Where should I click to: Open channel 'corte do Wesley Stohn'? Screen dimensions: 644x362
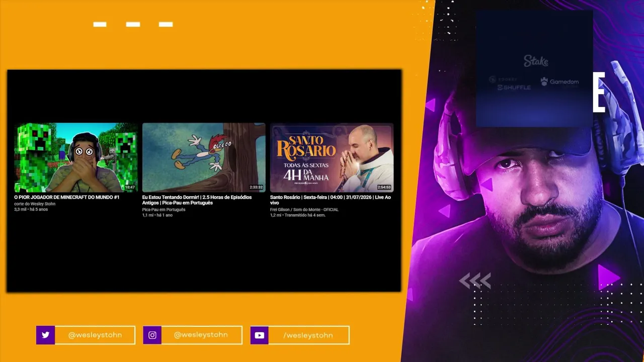pyautogui.click(x=35, y=204)
